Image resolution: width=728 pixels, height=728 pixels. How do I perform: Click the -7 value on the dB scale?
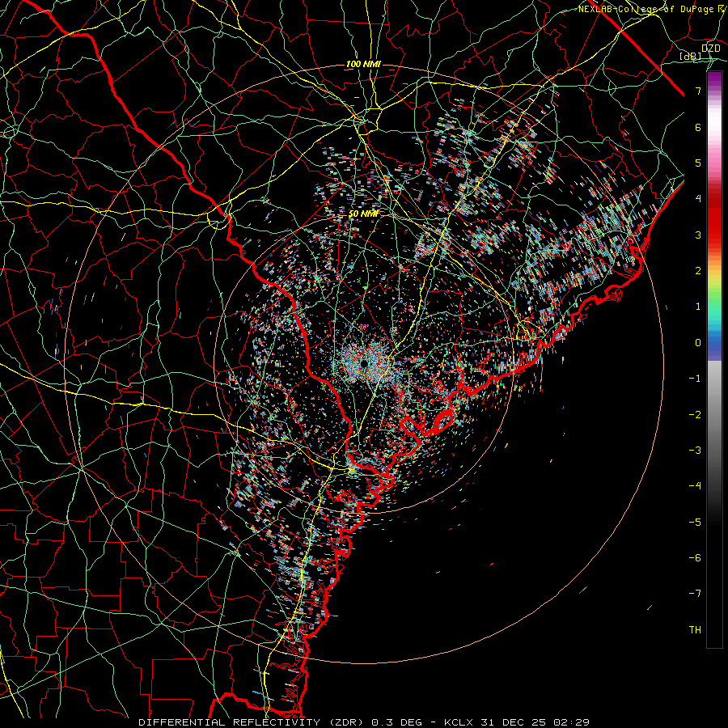695,594
